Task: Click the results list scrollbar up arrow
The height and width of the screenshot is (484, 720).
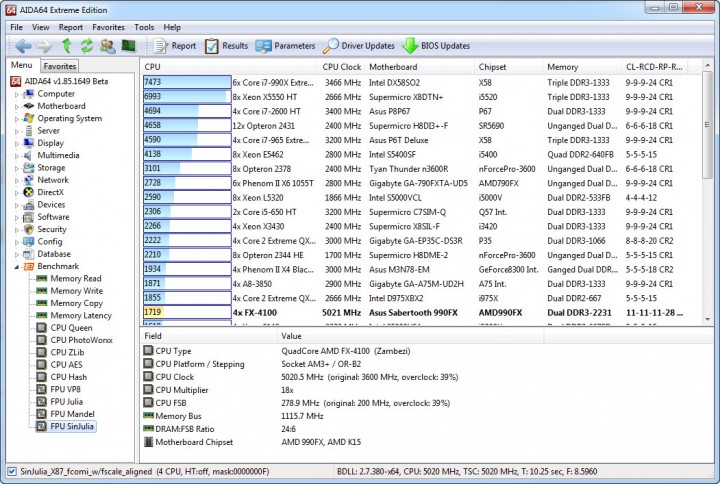Action: coord(708,67)
